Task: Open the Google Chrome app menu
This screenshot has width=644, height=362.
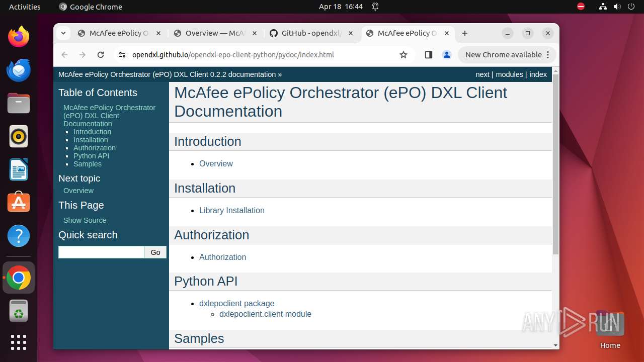Action: (x=91, y=7)
